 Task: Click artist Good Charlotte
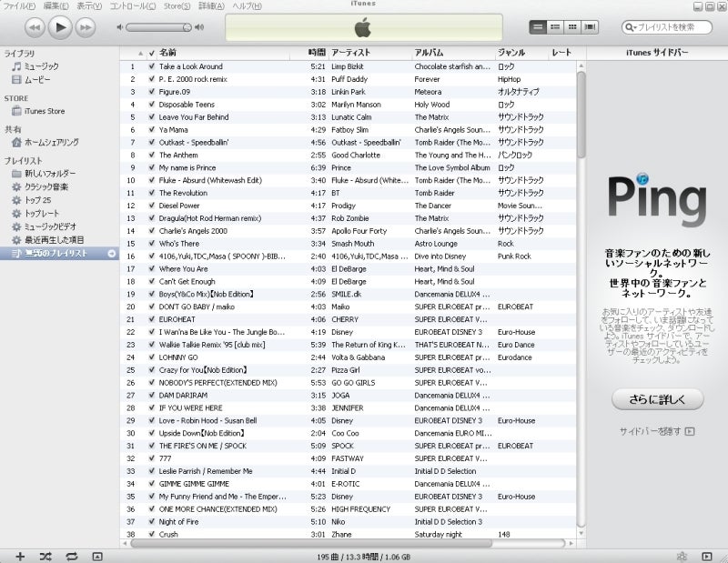pos(356,155)
